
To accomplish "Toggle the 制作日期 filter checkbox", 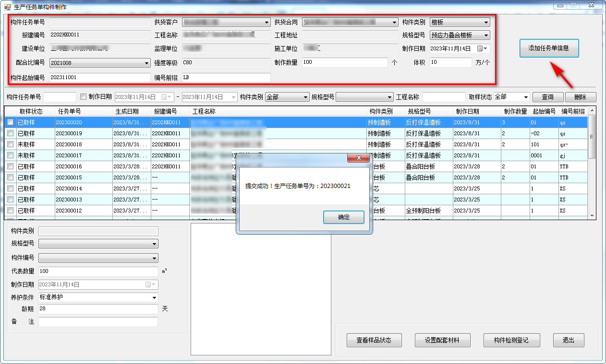I will [x=84, y=97].
